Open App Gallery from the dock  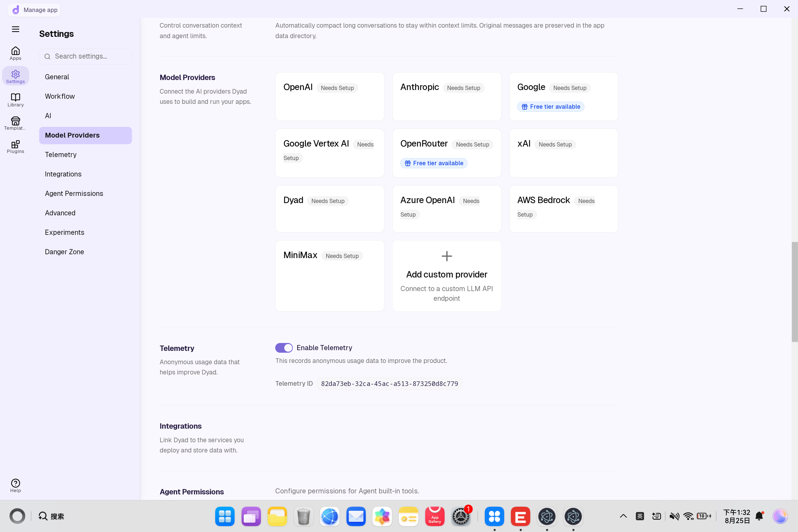(x=435, y=516)
